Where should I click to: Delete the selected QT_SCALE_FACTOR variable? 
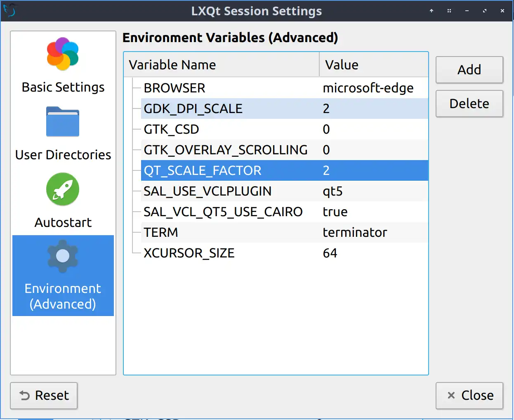469,104
